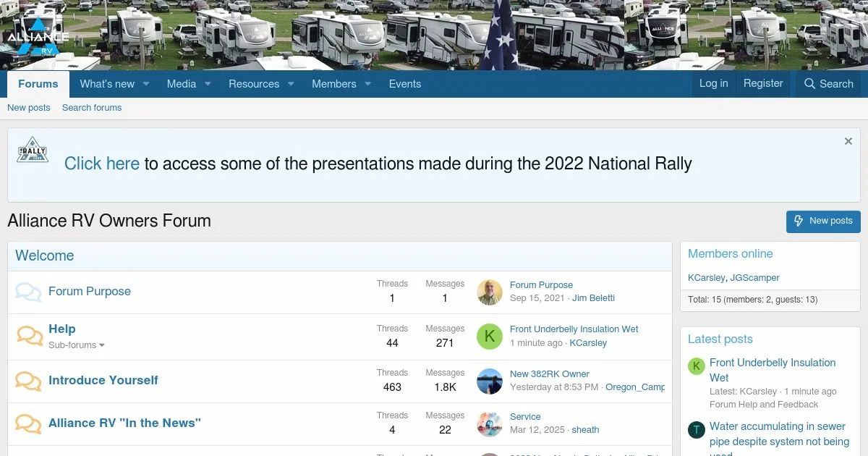Screen dimensions: 868x456
Task: Click the Forum Purpose speech bubble icon
Action: tap(28, 292)
